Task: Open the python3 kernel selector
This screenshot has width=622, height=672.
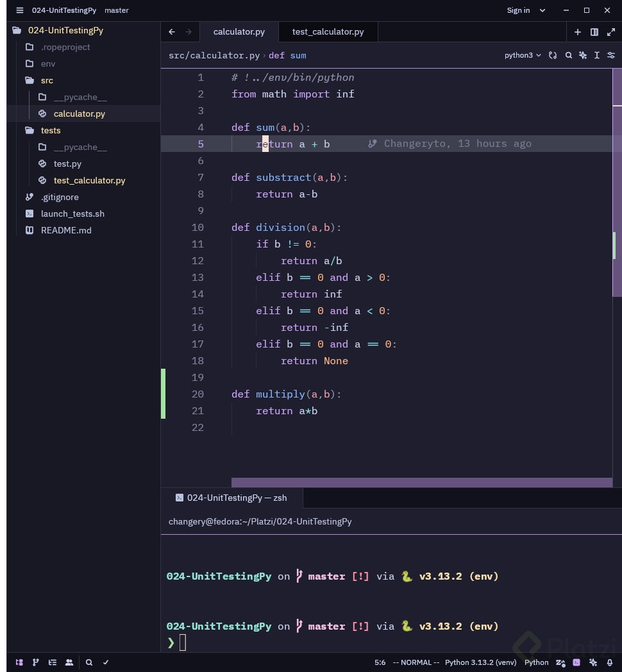Action: pyautogui.click(x=523, y=55)
